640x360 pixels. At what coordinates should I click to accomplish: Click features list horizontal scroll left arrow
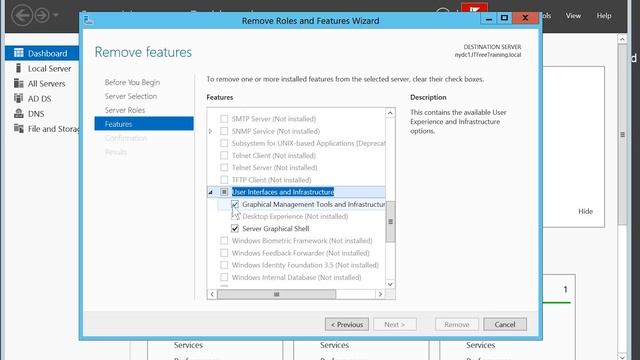tap(212, 294)
